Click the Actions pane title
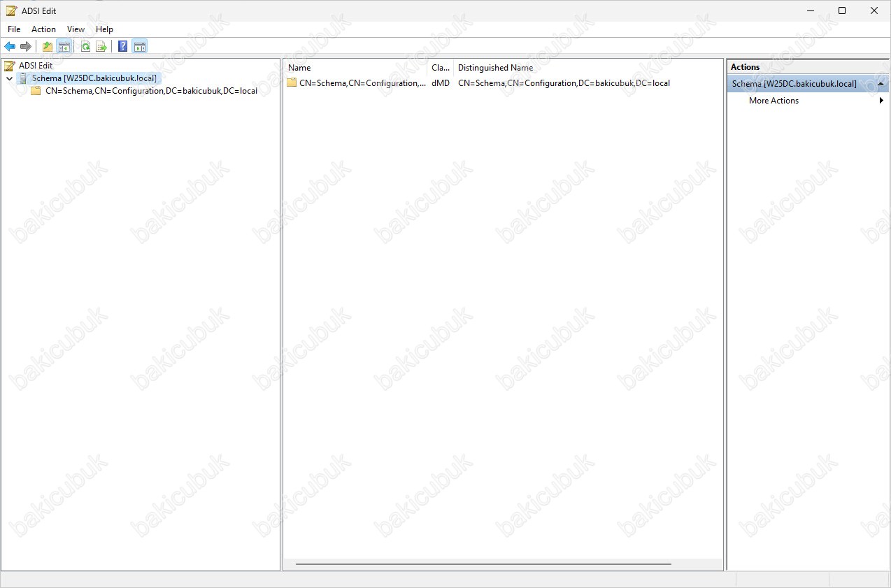This screenshot has width=891, height=588. [x=746, y=67]
